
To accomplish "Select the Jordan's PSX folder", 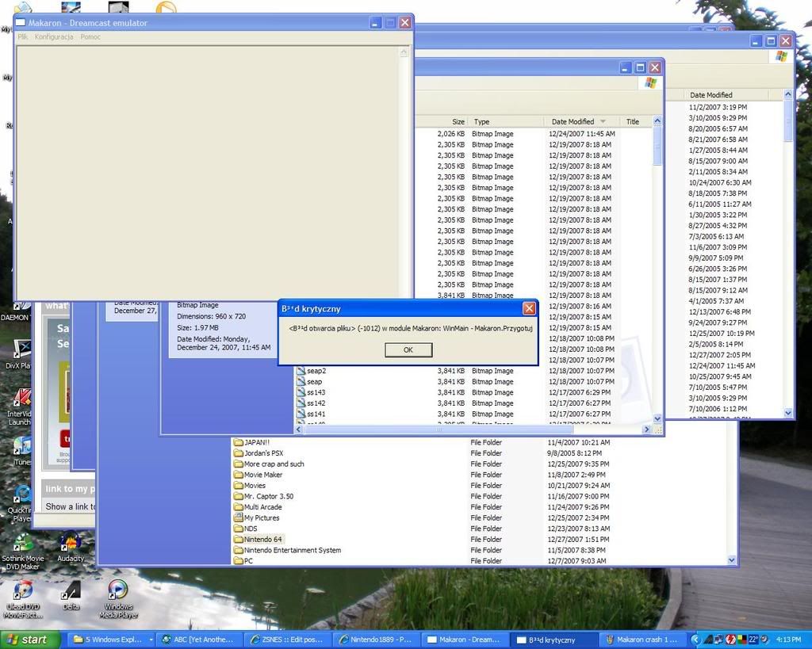I will (x=259, y=453).
